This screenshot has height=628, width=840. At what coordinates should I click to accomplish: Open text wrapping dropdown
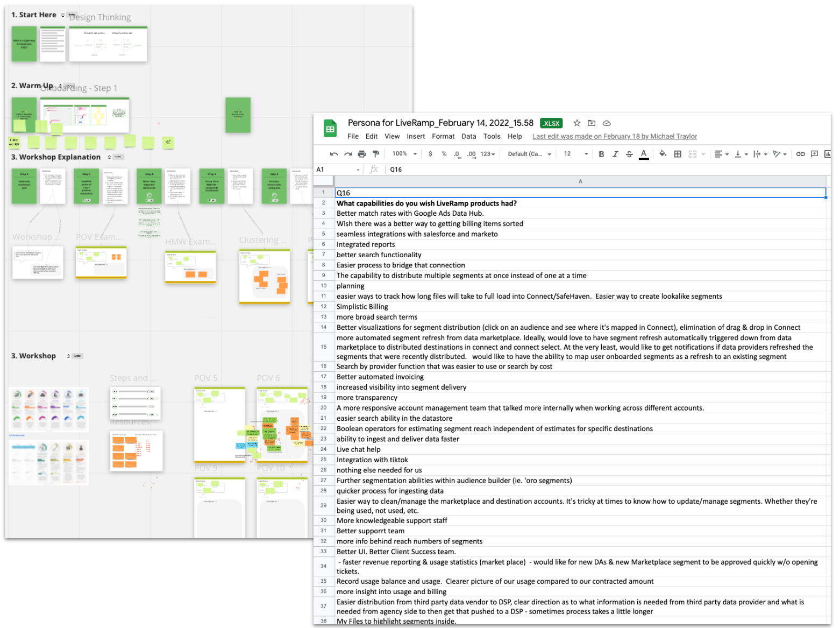point(760,154)
